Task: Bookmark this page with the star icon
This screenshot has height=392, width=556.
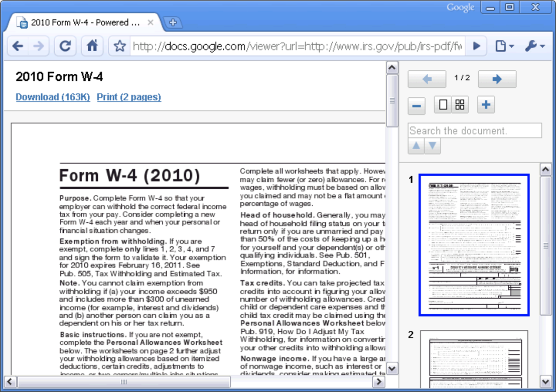Action: [119, 46]
